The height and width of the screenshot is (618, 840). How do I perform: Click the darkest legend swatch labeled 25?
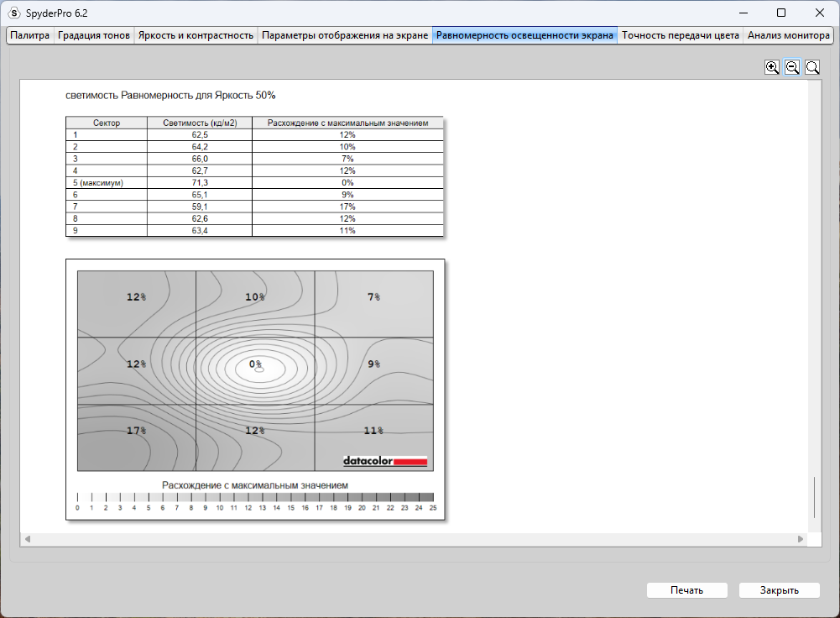click(426, 497)
